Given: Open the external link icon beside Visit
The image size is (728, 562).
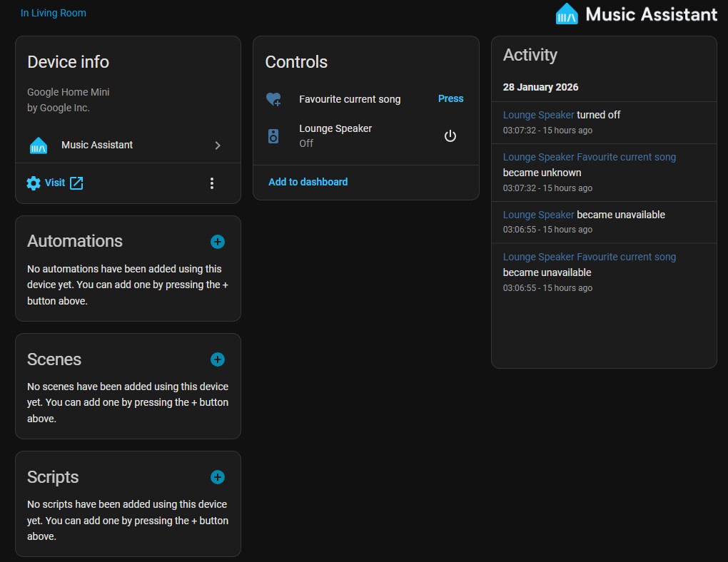Looking at the screenshot, I should tap(76, 183).
